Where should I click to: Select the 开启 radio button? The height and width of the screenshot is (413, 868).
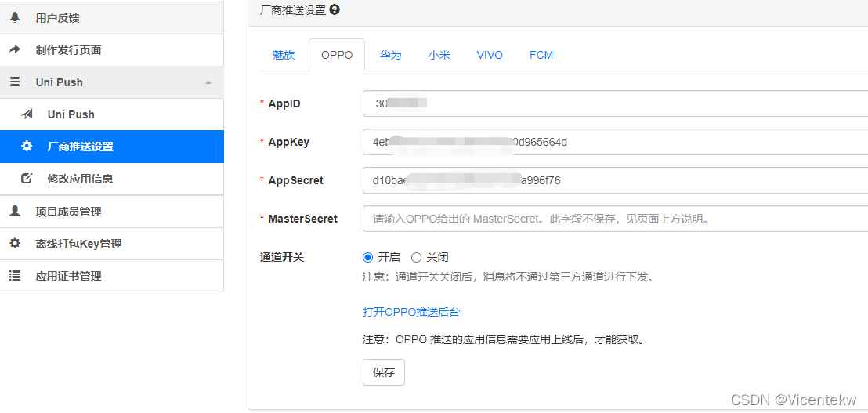click(367, 257)
